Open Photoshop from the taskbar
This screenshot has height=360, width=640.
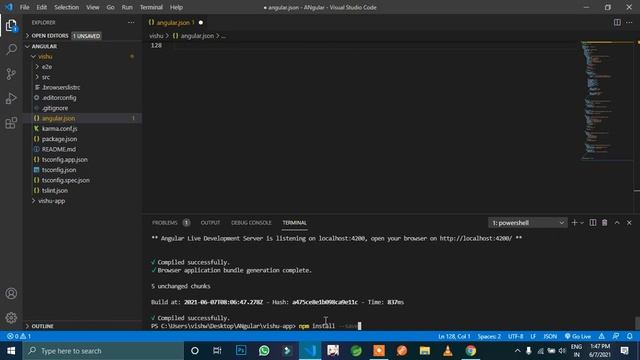[x=241, y=351]
